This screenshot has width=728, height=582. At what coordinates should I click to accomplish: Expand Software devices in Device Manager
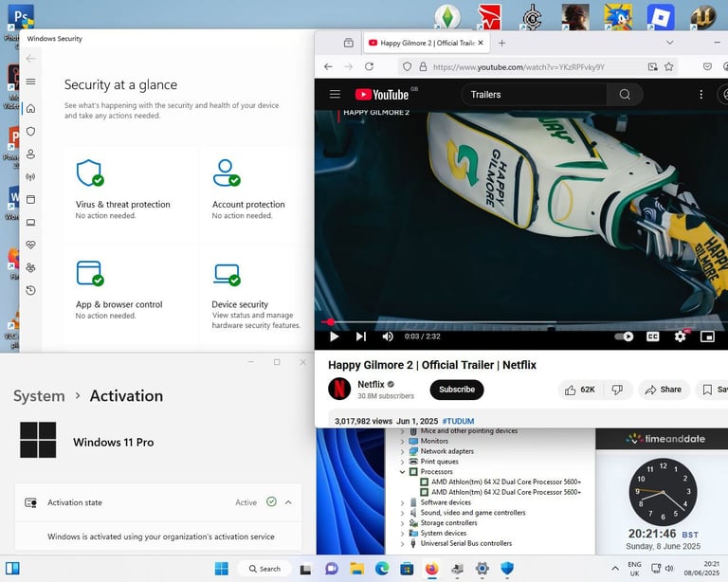coord(402,502)
